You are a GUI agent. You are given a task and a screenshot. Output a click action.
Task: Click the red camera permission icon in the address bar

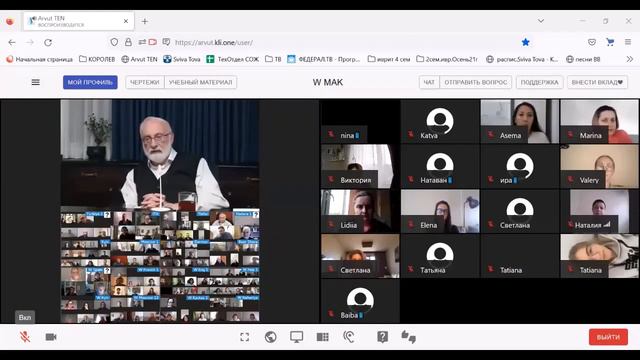[153, 42]
